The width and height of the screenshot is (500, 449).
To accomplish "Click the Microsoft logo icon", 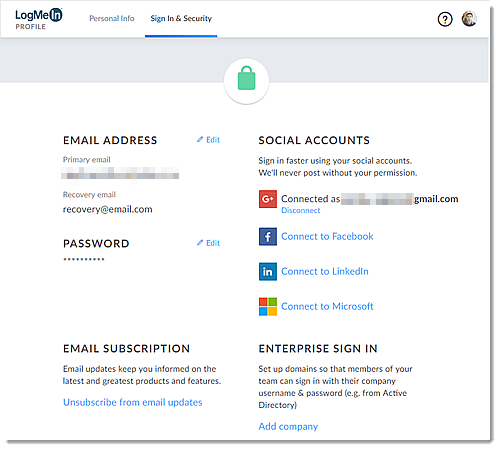I will coord(268,307).
